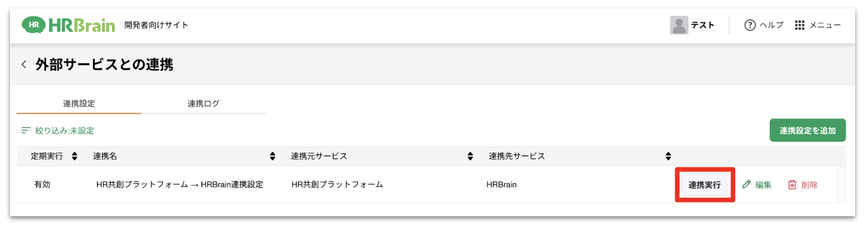Click the テスト user name

point(702,25)
